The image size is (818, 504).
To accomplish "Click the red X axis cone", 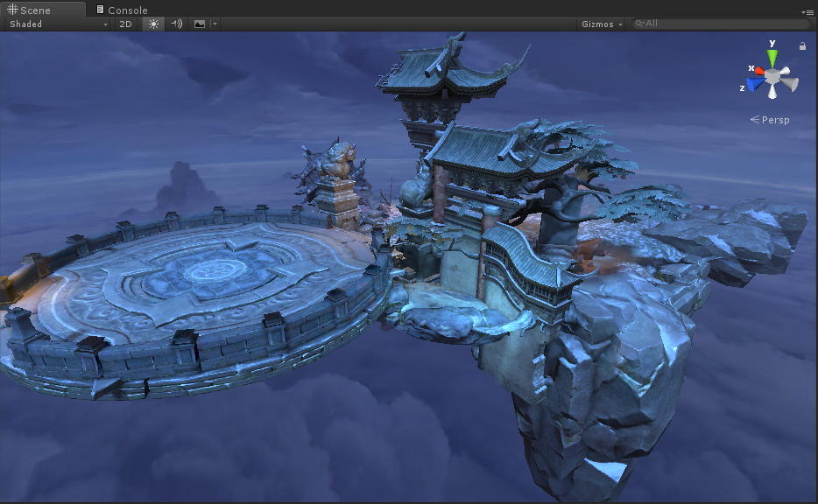I will (759, 70).
